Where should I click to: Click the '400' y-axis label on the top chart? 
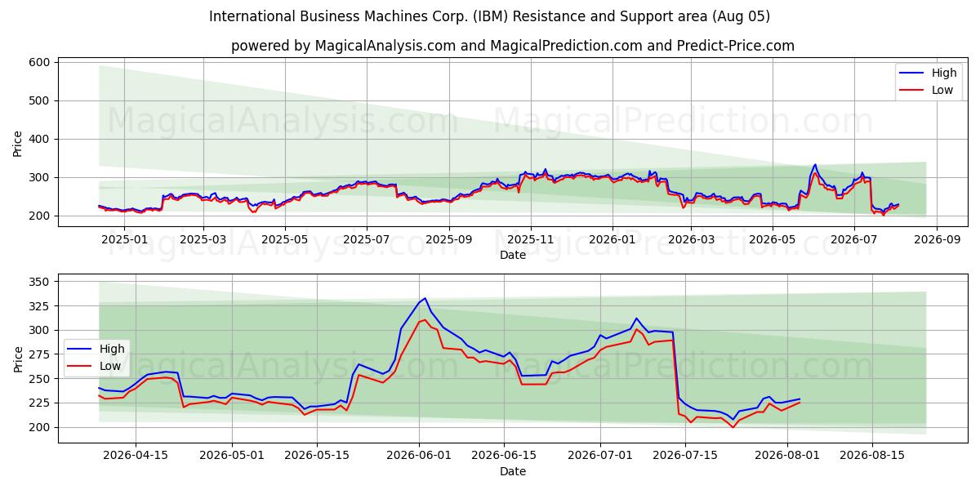coord(41,139)
